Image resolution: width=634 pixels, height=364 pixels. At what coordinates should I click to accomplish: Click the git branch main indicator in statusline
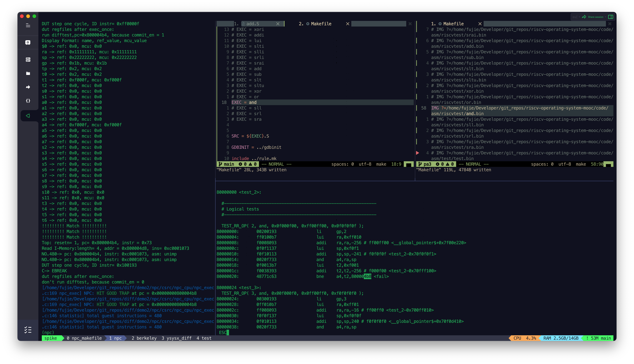[226, 164]
